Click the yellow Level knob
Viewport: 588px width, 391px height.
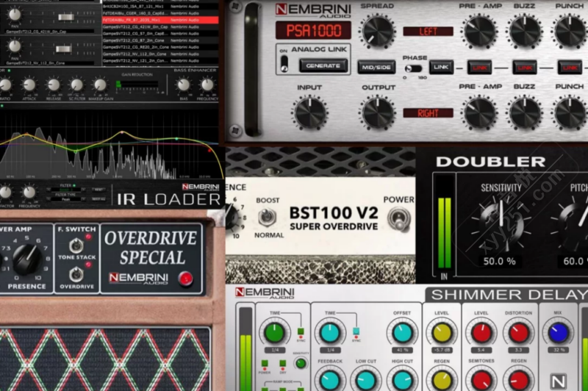point(442,333)
